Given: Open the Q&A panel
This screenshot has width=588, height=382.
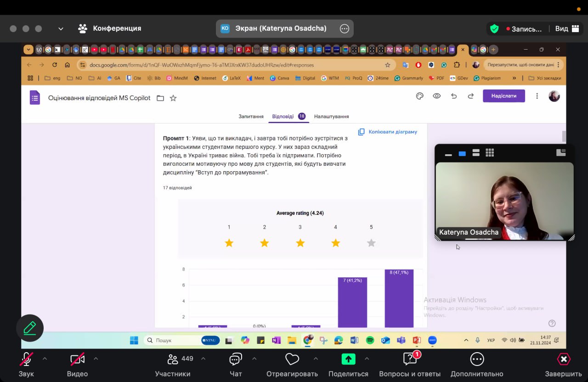Looking at the screenshot, I should [x=409, y=364].
